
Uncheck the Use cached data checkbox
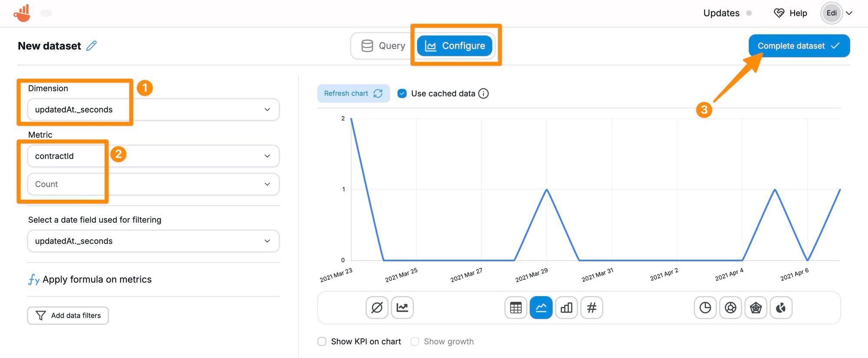[x=402, y=94]
